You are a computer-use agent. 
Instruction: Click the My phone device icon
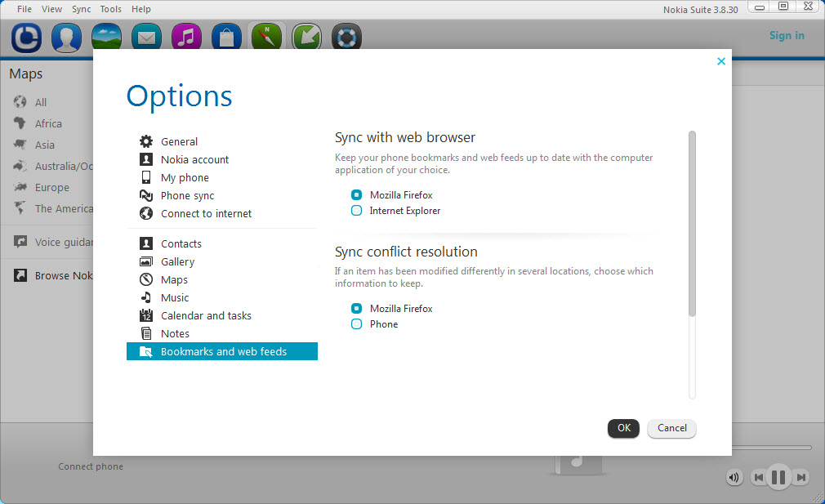[x=145, y=177]
